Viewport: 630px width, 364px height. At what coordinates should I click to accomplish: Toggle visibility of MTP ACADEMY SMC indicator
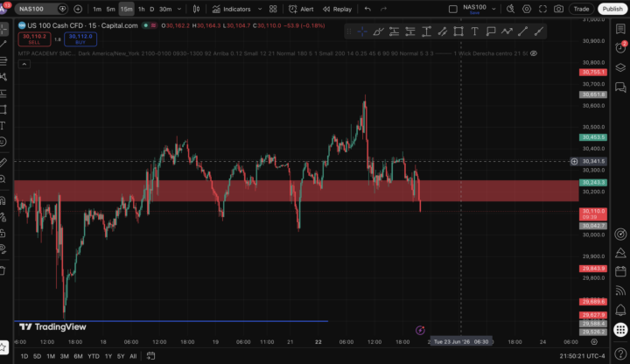(x=534, y=53)
